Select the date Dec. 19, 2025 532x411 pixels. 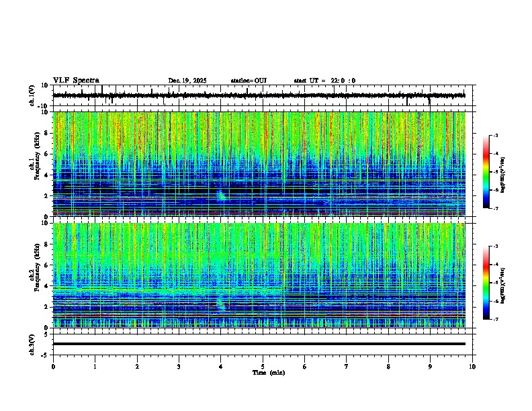(x=187, y=81)
